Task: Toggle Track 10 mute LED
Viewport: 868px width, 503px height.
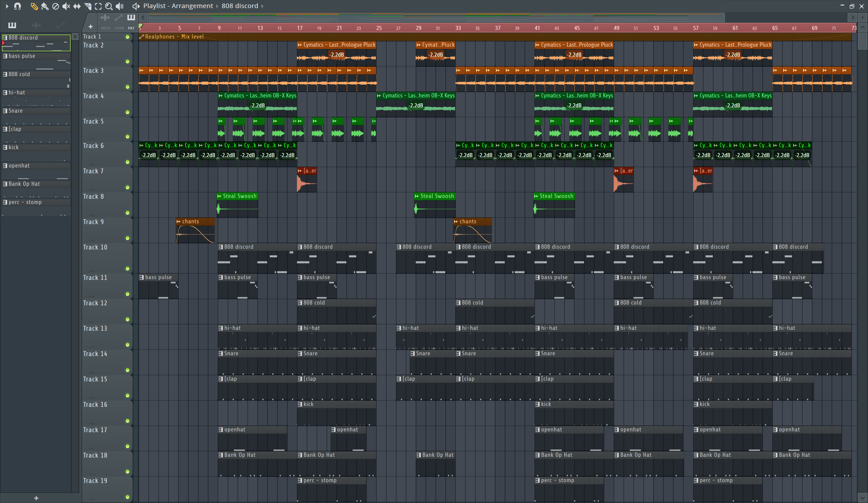Action: 127,269
